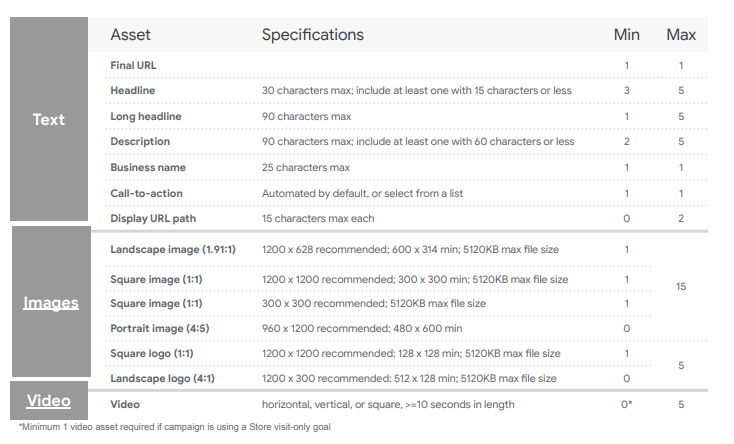
Task: Click the Asset column header
Action: click(x=130, y=35)
